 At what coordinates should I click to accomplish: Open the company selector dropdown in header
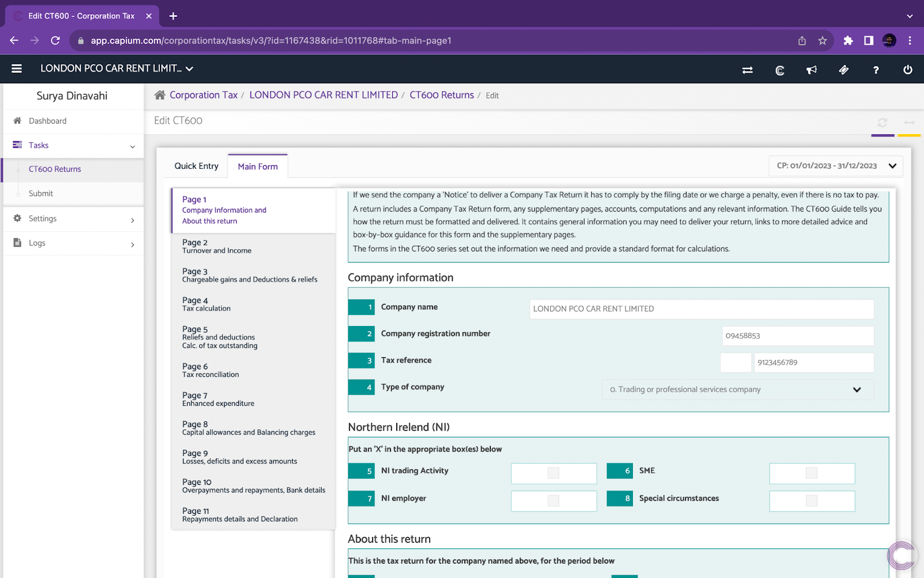click(x=117, y=68)
